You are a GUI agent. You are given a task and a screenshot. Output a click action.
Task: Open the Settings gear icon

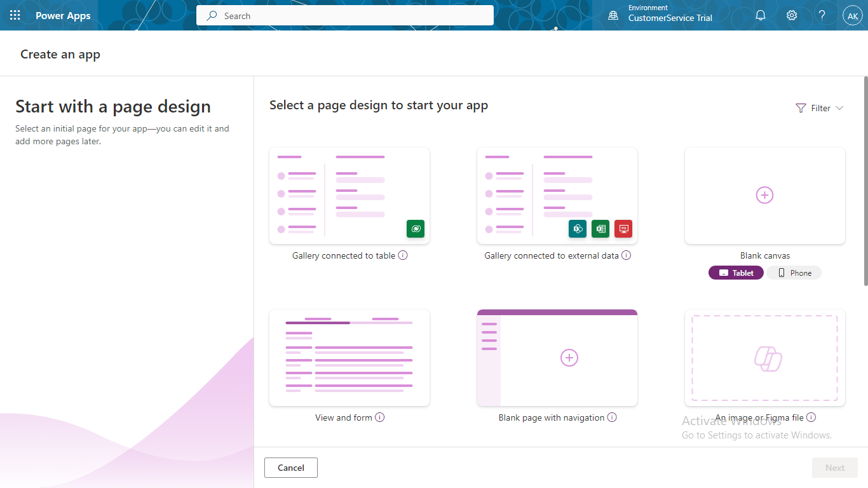point(792,15)
